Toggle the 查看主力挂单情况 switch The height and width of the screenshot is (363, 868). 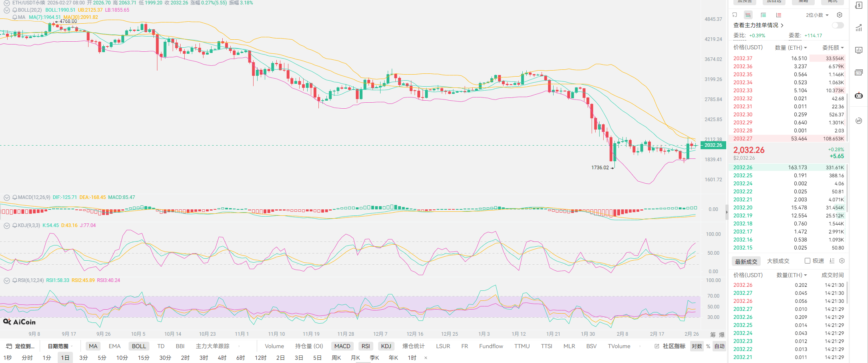pyautogui.click(x=838, y=25)
